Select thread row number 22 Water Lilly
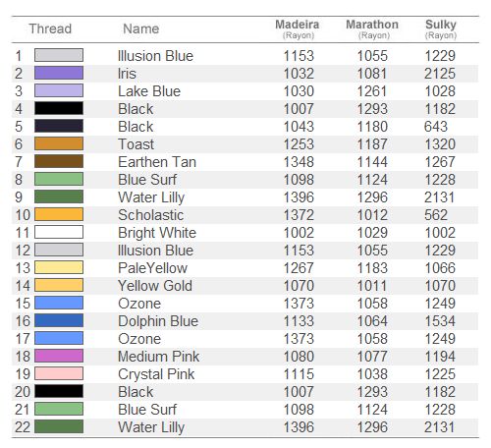The height and width of the screenshot is (448, 491). pyautogui.click(x=245, y=427)
